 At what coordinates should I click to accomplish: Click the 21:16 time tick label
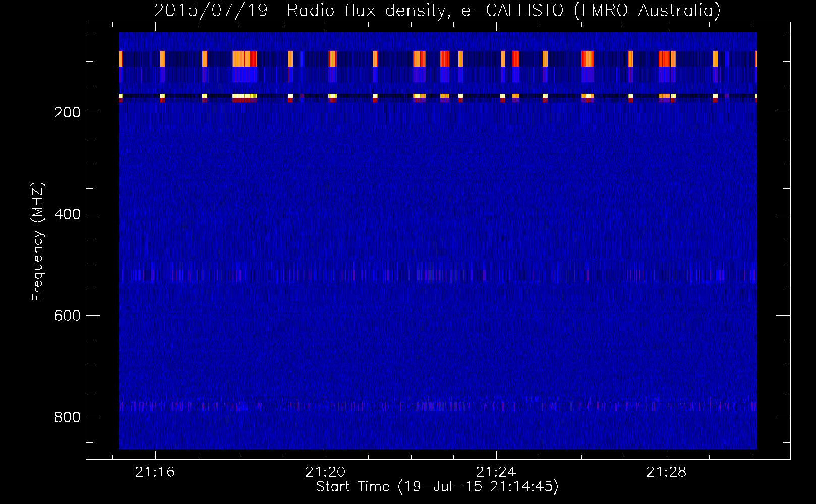(155, 472)
